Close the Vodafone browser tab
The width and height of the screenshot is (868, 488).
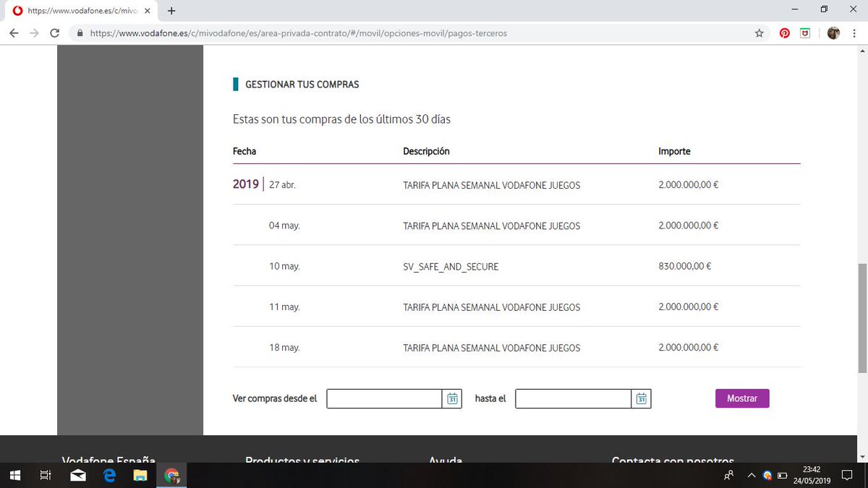coord(147,11)
